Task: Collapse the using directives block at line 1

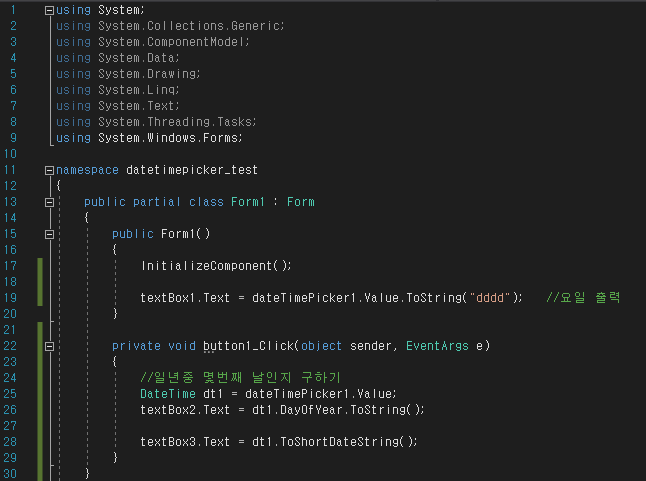Action: (49, 10)
